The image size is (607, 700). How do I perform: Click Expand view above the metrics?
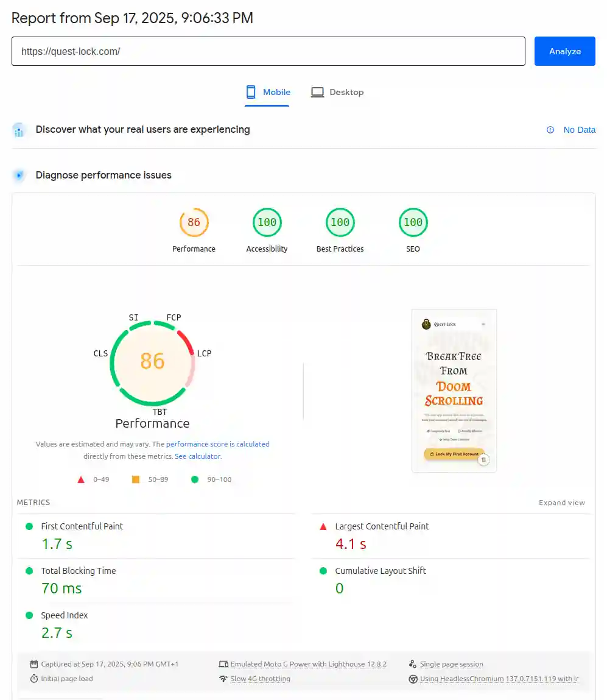[x=561, y=503]
